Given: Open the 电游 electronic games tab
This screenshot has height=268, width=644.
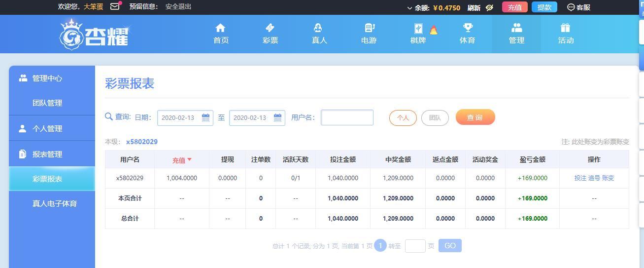Looking at the screenshot, I should click(x=369, y=34).
